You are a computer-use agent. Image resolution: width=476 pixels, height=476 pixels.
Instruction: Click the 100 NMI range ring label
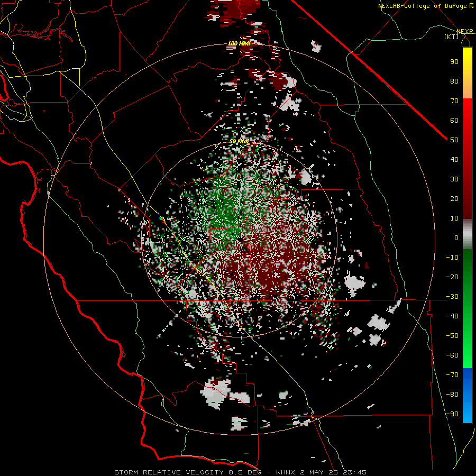coord(240,43)
